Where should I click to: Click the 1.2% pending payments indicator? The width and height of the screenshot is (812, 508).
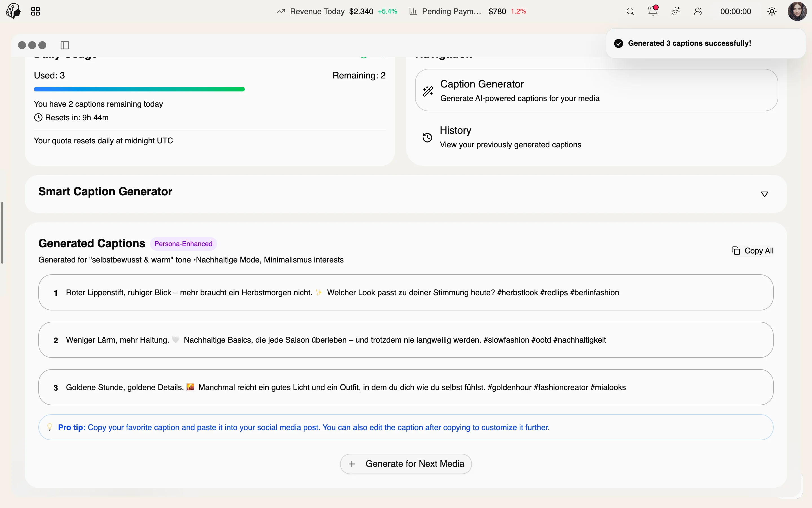point(518,11)
